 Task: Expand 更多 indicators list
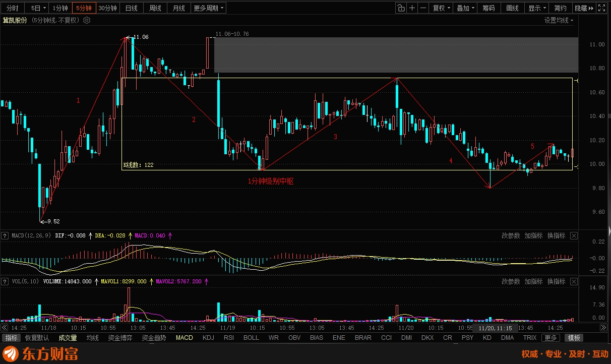[551, 338]
